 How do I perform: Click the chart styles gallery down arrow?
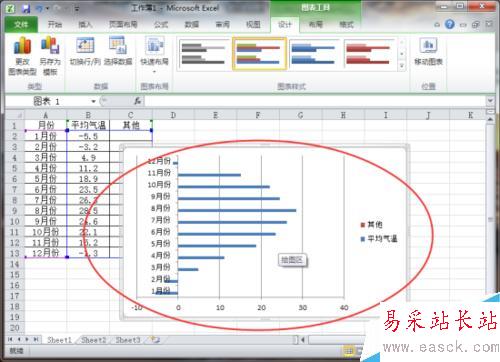[402, 54]
